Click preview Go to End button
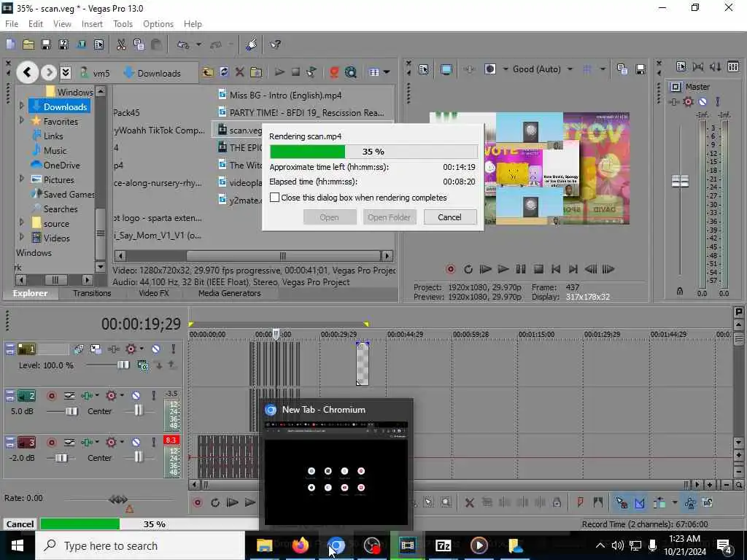Image resolution: width=747 pixels, height=560 pixels. [573, 269]
